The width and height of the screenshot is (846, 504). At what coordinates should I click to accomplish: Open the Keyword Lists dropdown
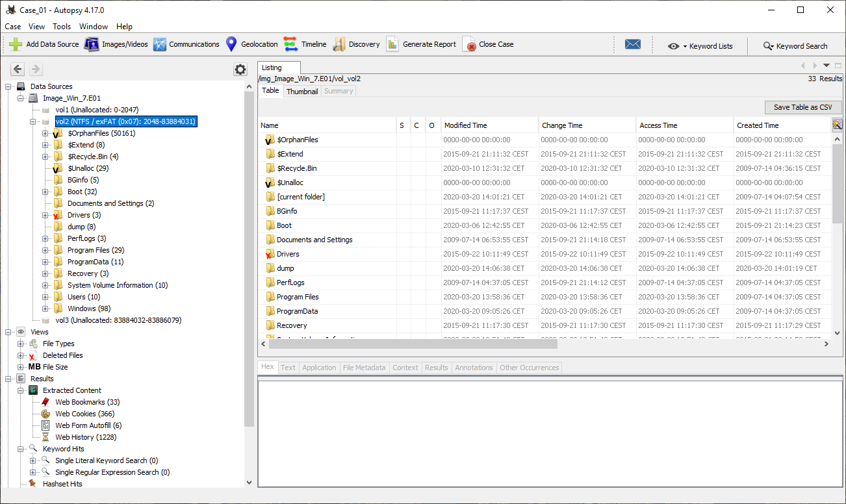point(700,46)
